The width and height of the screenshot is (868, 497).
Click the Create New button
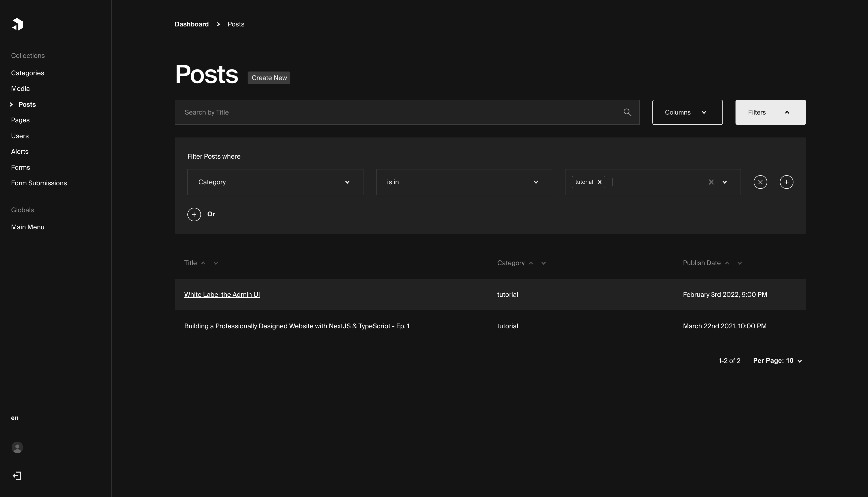click(269, 78)
